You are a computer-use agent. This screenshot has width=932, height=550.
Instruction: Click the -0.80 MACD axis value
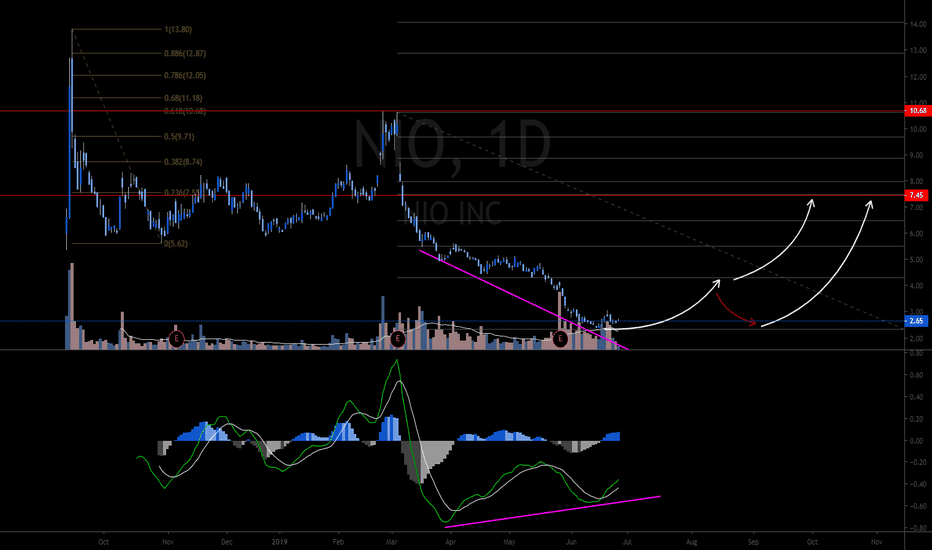[x=918, y=528]
